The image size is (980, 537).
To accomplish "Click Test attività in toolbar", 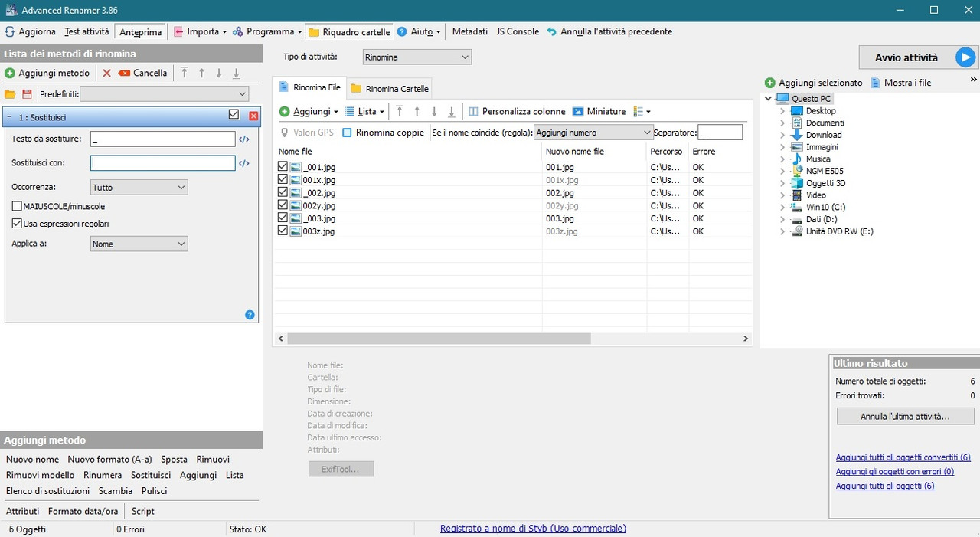I will pyautogui.click(x=87, y=31).
